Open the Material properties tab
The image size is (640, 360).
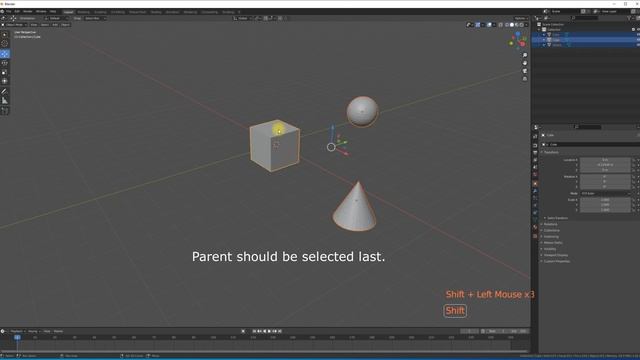click(535, 228)
